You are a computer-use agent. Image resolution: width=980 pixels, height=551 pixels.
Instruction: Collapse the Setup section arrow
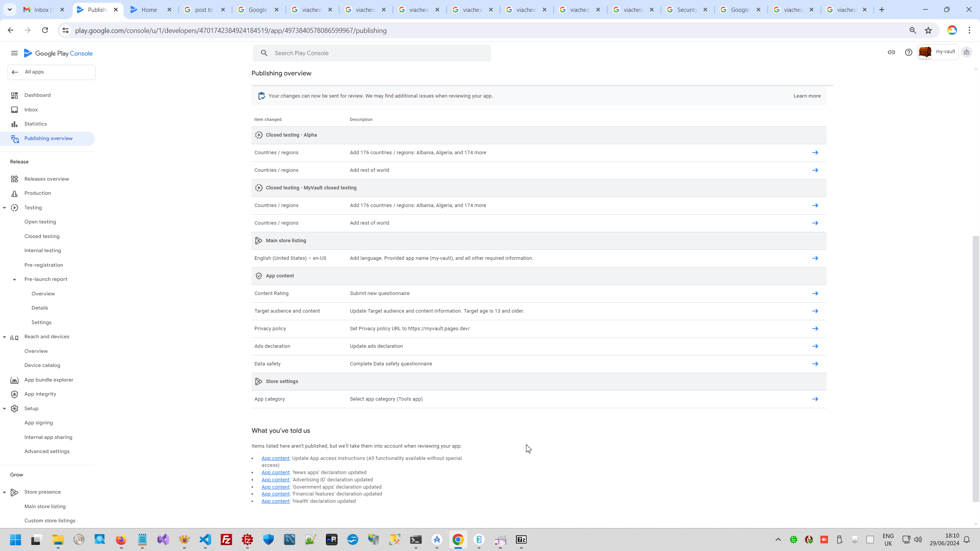pos(5,409)
